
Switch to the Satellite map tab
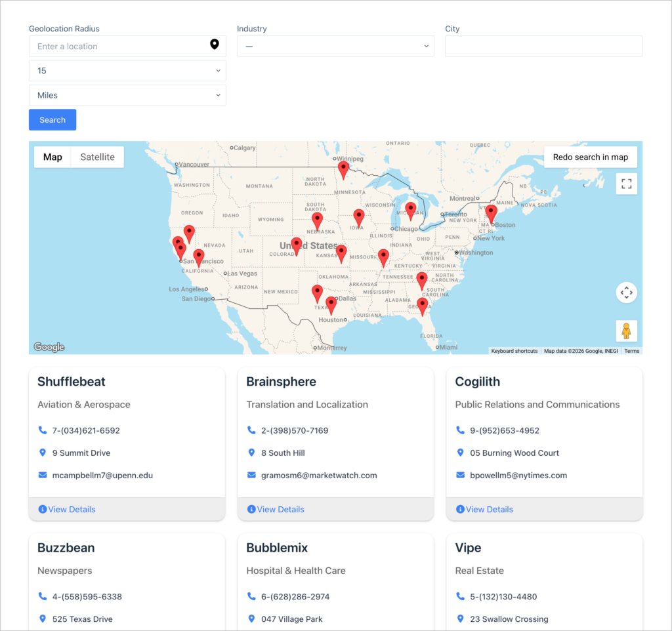[96, 157]
